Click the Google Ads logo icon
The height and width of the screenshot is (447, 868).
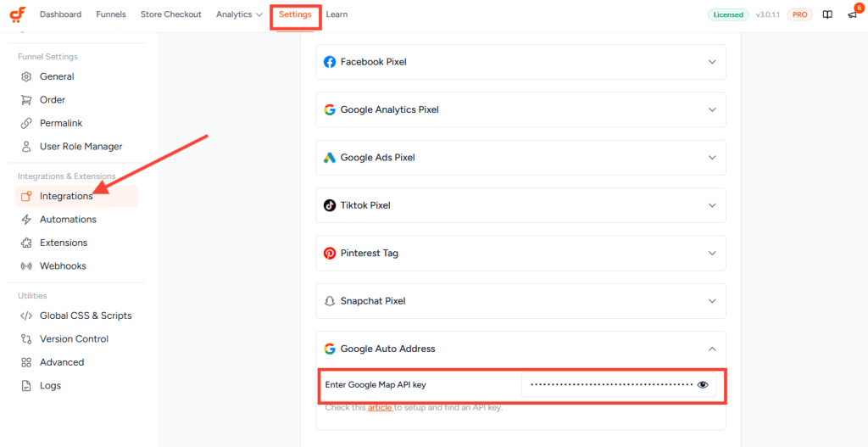[330, 158]
